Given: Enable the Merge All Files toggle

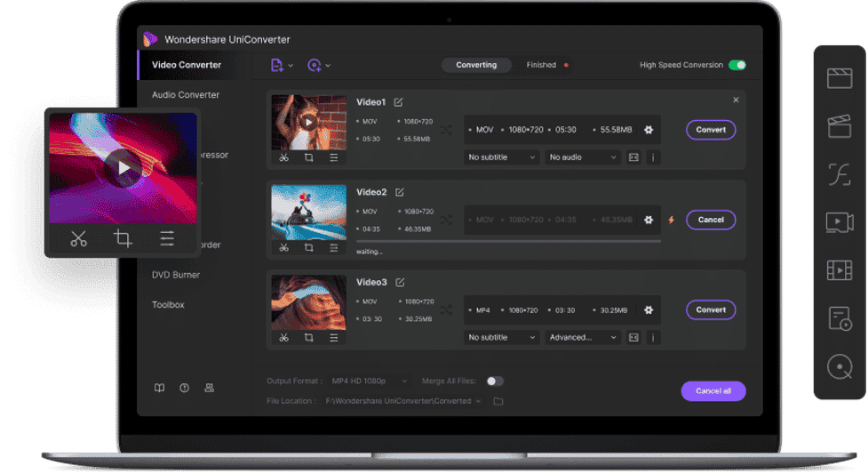Looking at the screenshot, I should coord(495,381).
